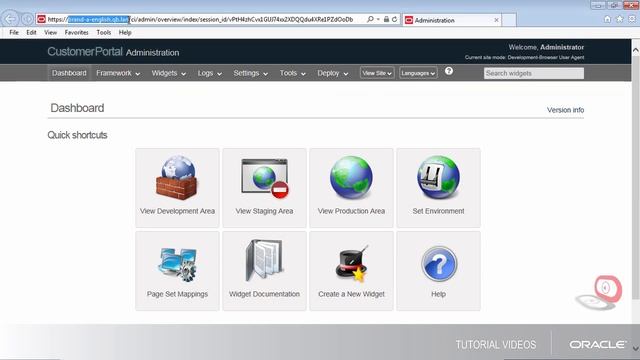Screen dimensions: 640x360
Task: Expand the Tools dropdown in navbar
Action: [x=292, y=73]
